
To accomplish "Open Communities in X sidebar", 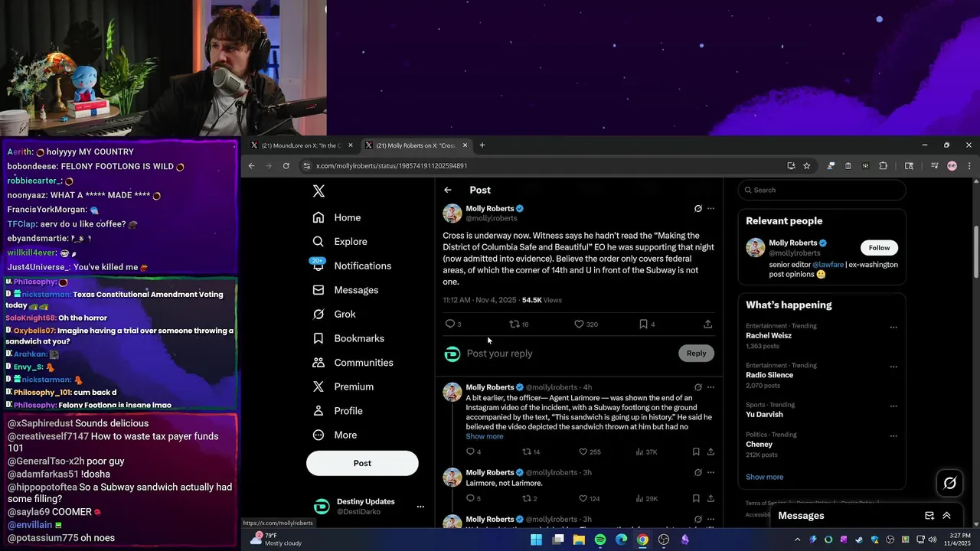I will coord(353,363).
